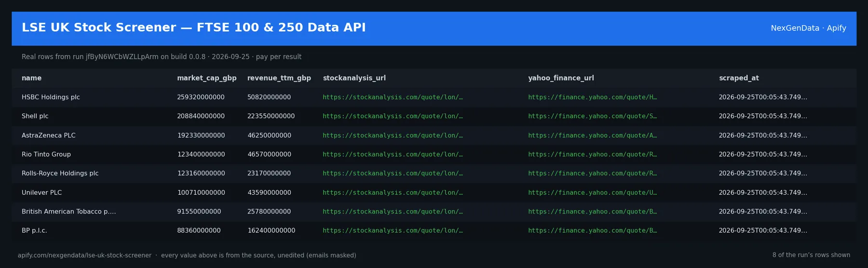Select the British American Tobacco name cell
The height and width of the screenshot is (268, 868).
pos(69,212)
